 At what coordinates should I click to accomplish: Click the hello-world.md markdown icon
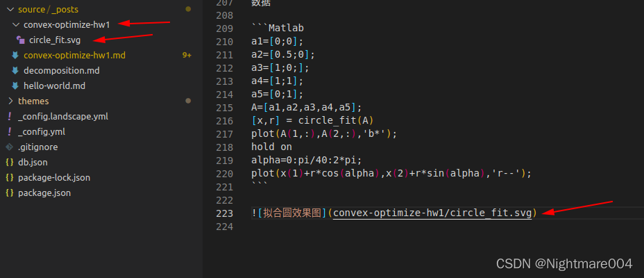(x=15, y=86)
